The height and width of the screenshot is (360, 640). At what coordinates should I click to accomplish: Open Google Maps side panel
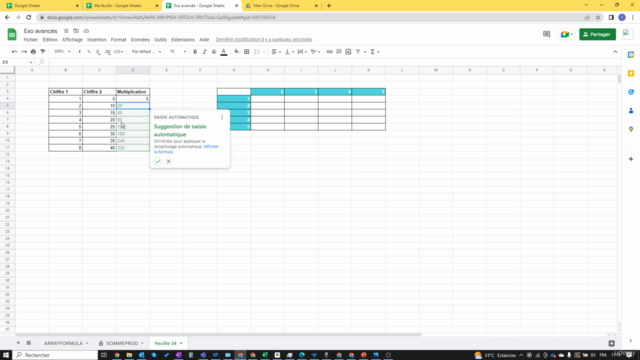point(631,129)
